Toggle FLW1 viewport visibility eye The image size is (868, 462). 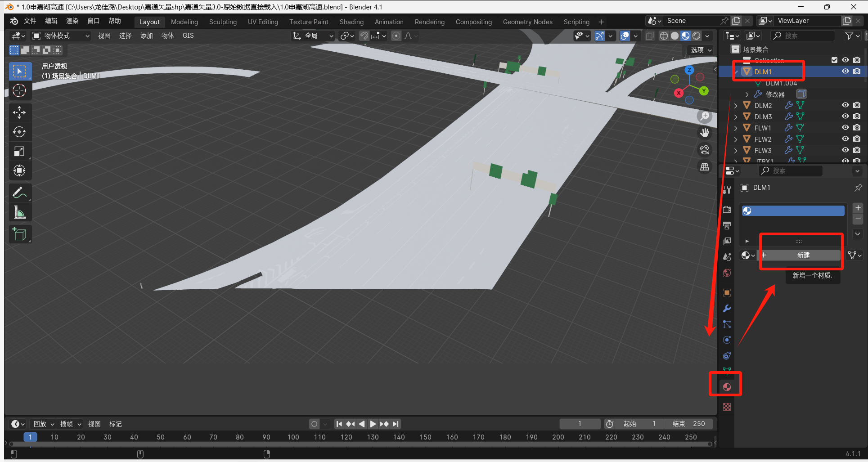click(x=846, y=128)
